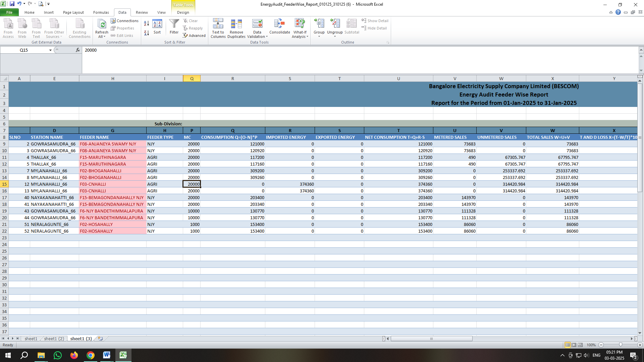Expand the formula bar with its arrow

(x=641, y=50)
